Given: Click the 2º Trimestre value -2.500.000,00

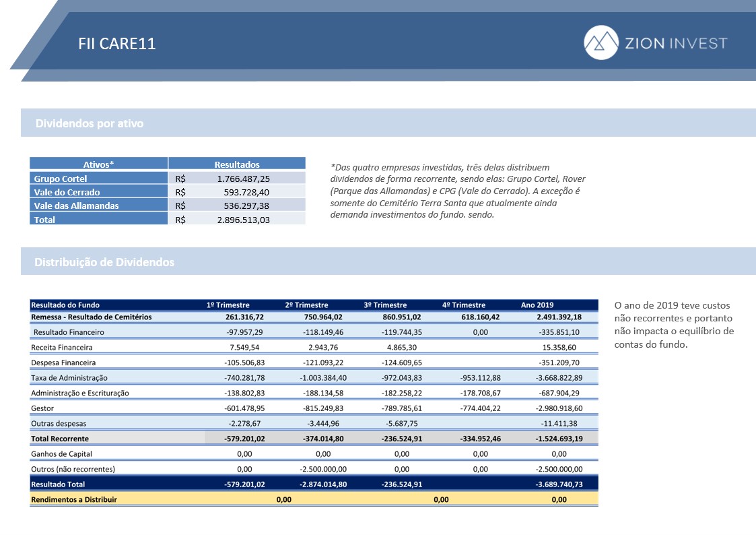Looking at the screenshot, I should [x=323, y=469].
